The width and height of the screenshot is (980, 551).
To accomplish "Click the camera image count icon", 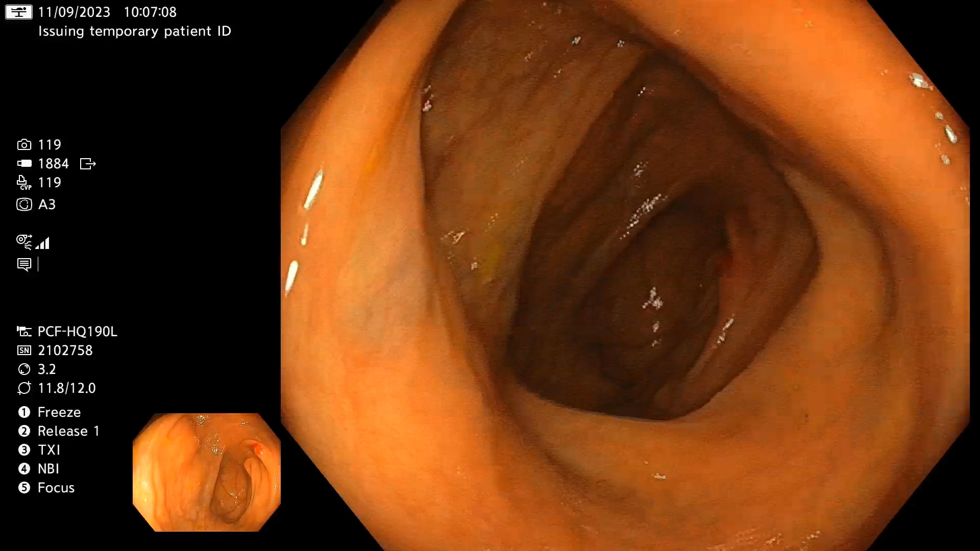I will pyautogui.click(x=24, y=145).
